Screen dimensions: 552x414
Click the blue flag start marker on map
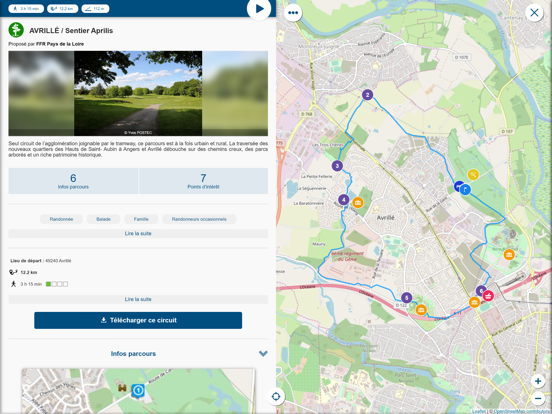(x=465, y=189)
